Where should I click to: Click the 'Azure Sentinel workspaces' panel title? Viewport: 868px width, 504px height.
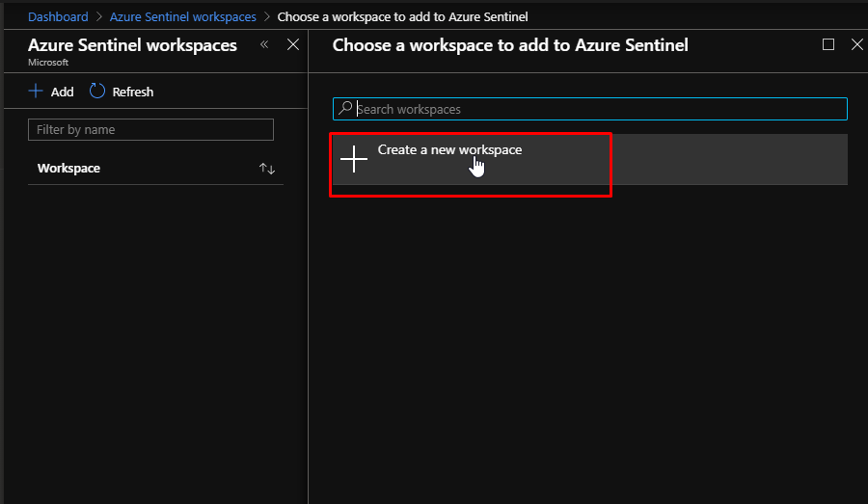coord(132,45)
